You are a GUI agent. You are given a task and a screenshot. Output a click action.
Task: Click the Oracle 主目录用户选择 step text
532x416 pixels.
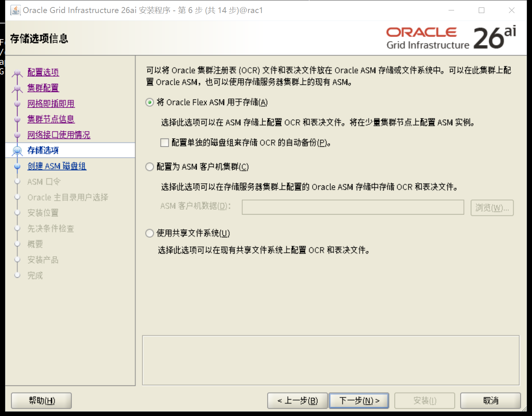(x=68, y=197)
